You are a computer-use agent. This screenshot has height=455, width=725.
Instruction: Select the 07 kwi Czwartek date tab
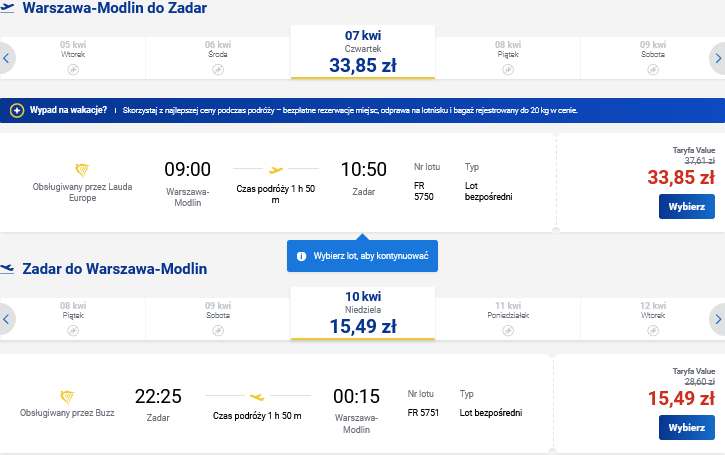pos(363,52)
